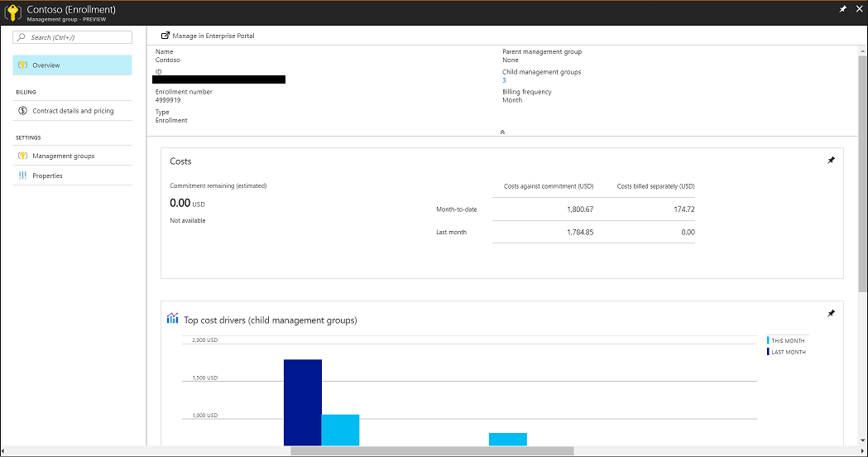The height and width of the screenshot is (457, 868).
Task: Click the bar chart icon beside Top cost drivers
Action: coord(173,318)
